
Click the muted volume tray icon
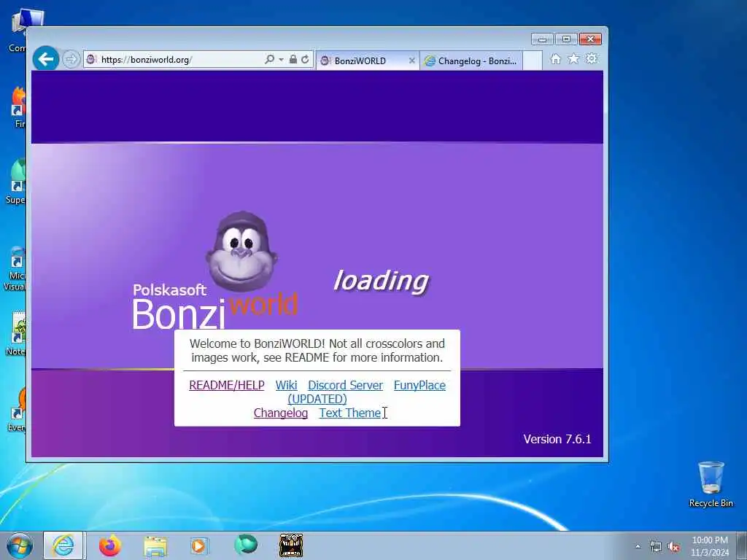pos(673,547)
